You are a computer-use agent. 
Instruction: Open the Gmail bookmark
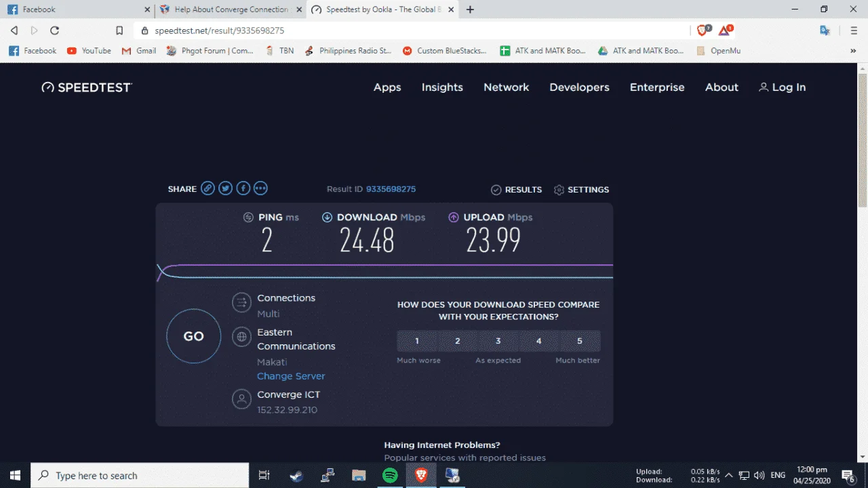[138, 51]
